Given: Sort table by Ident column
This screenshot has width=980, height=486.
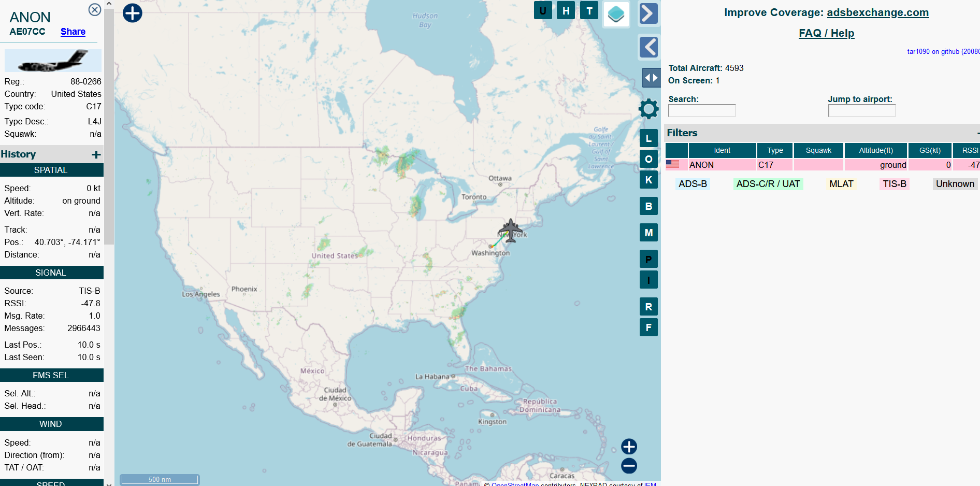Looking at the screenshot, I should point(722,150).
